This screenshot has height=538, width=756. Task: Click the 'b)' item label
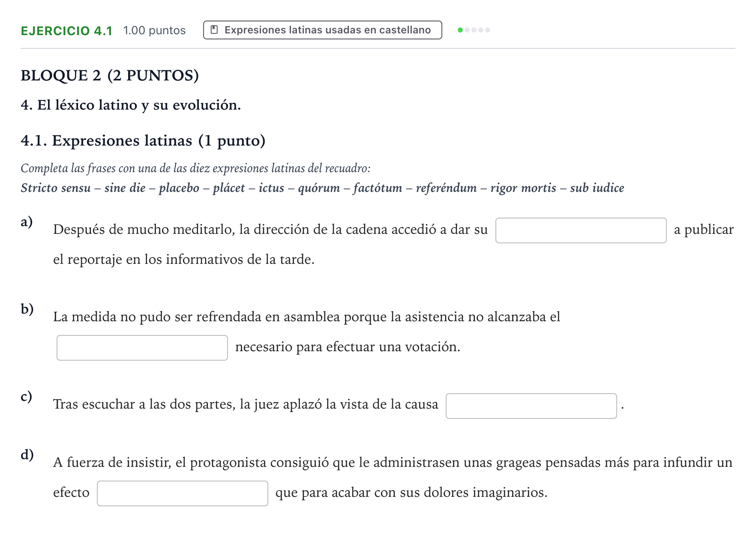pos(27,309)
